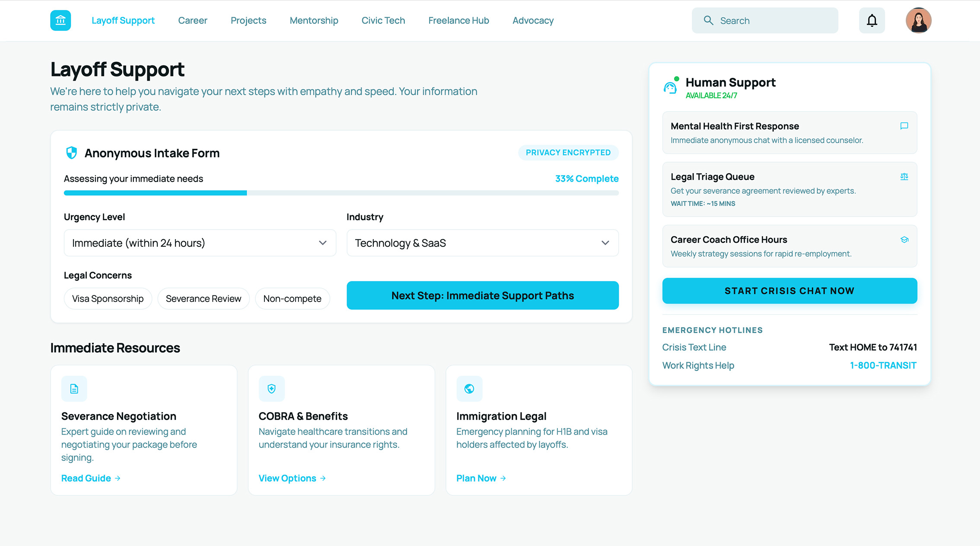Expand the Industry selector showing Technology & SaaS

[x=482, y=243]
